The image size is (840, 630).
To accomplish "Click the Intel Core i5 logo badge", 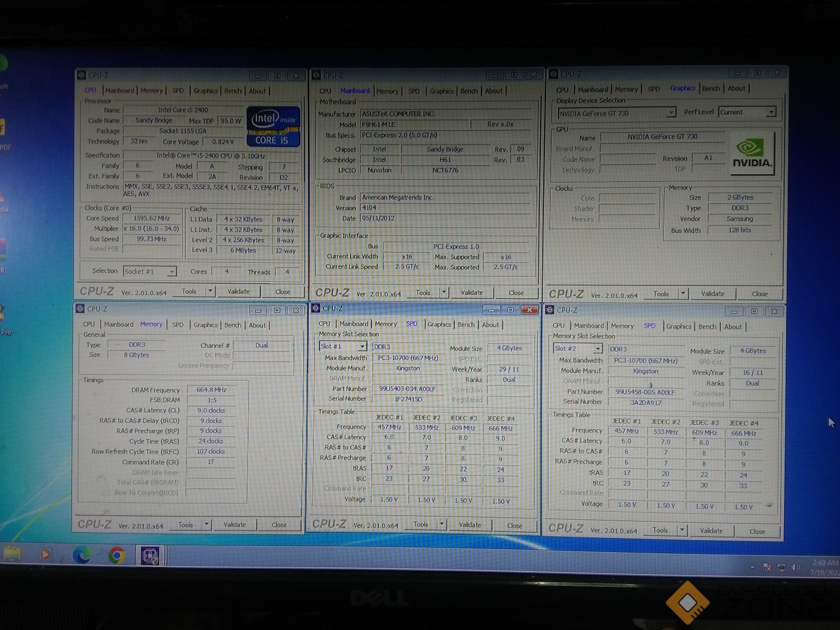I will (x=274, y=126).
